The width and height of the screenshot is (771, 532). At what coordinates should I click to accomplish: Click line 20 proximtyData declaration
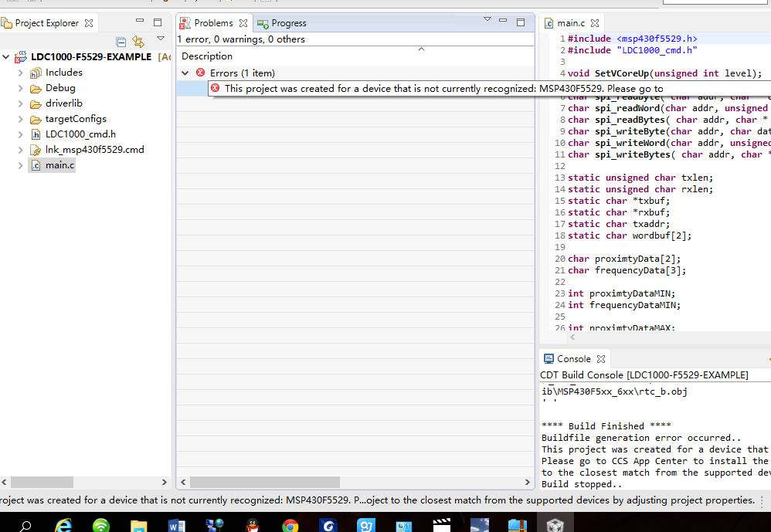tap(624, 259)
